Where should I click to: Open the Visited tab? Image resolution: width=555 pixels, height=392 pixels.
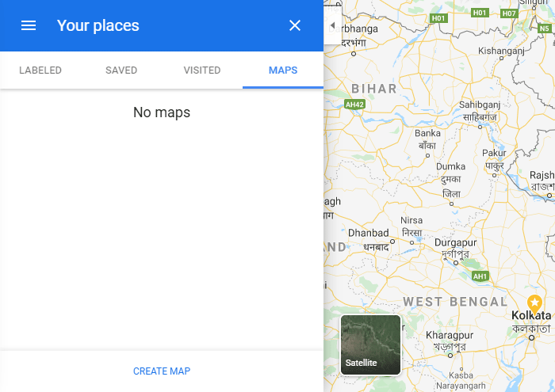[202, 70]
